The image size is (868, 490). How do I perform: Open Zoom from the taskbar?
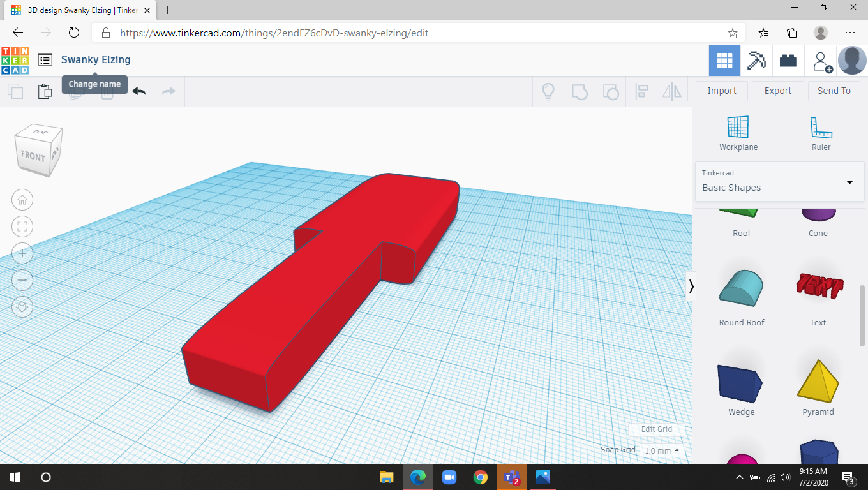coord(449,477)
